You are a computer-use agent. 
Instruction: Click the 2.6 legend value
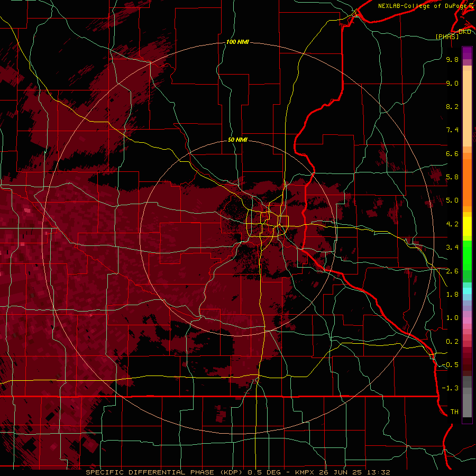click(452, 271)
